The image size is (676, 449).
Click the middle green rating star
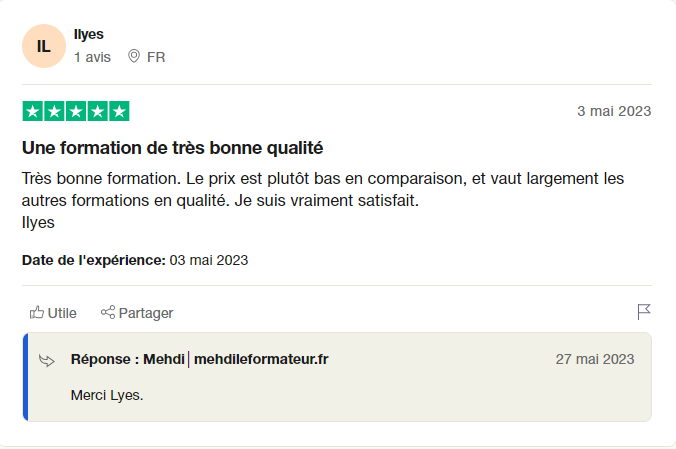point(76,111)
